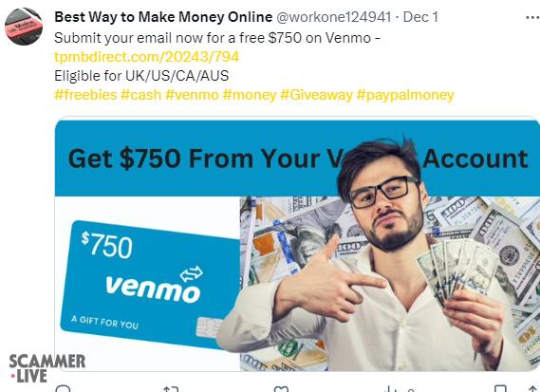Open the tpmbdirect.com/20243/794 link
This screenshot has width=540, height=392.
pyautogui.click(x=147, y=57)
